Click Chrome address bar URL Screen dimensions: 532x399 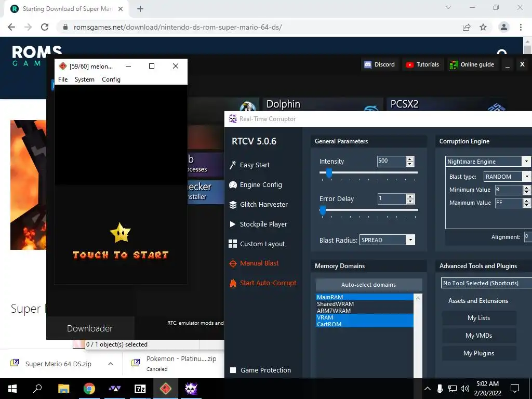(178, 27)
